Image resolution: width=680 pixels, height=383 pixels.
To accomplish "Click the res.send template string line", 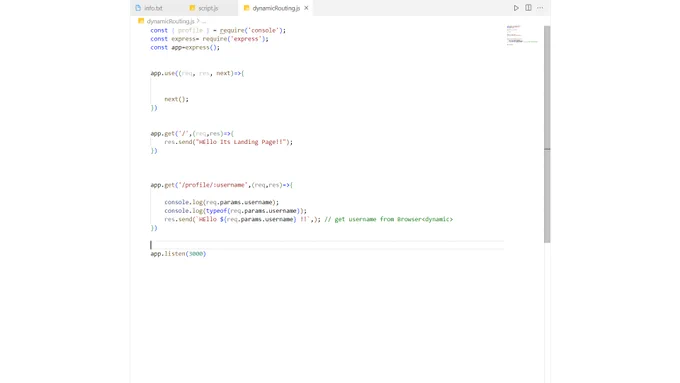I will coord(242,219).
